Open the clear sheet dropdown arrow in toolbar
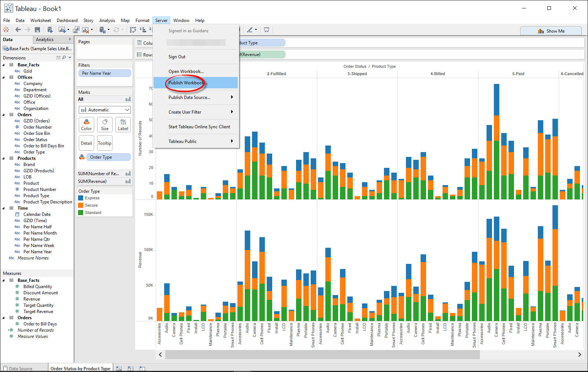This screenshot has height=372, width=588. click(x=92, y=30)
